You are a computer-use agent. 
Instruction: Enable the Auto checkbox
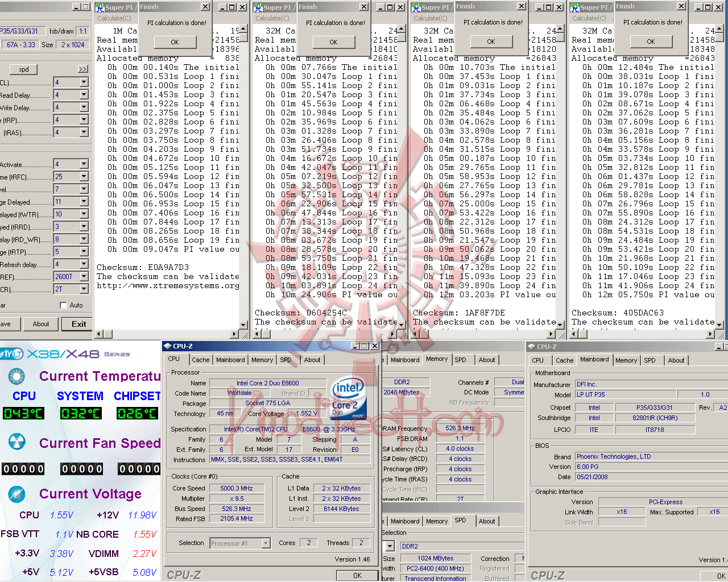pyautogui.click(x=63, y=305)
